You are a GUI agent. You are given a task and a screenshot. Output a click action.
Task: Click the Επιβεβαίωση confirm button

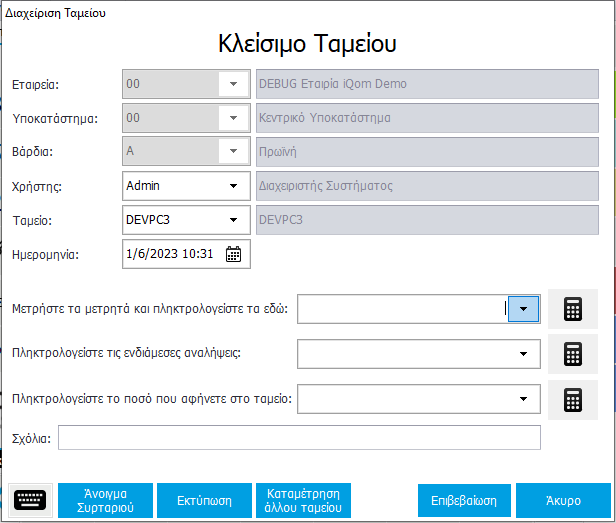pyautogui.click(x=464, y=499)
